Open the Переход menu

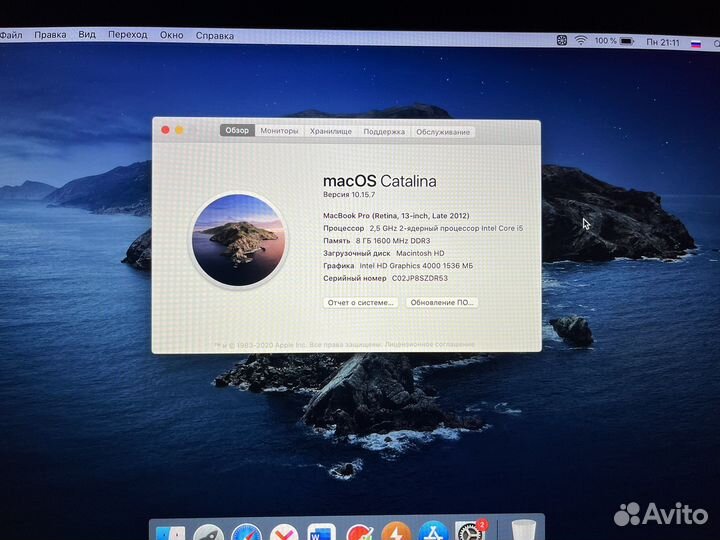[x=128, y=34]
